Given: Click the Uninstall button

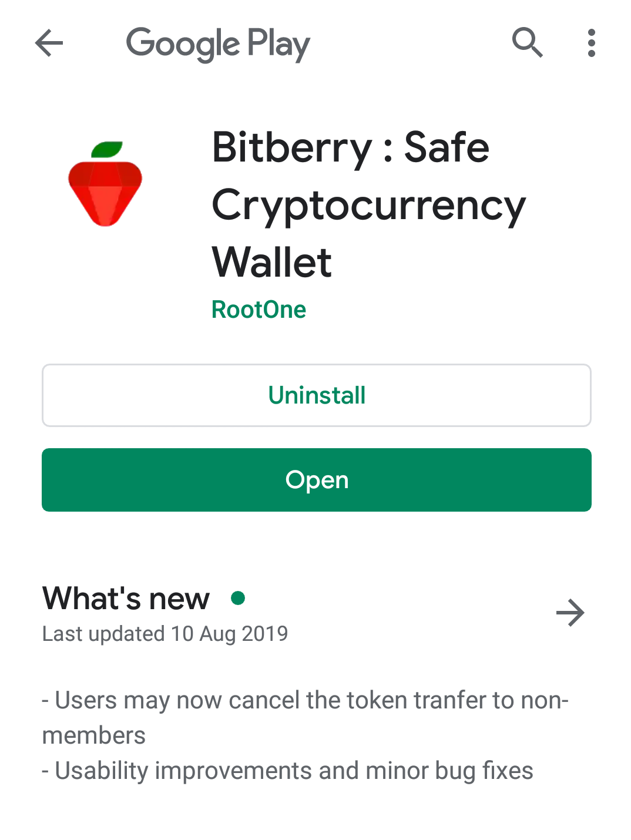Looking at the screenshot, I should pyautogui.click(x=317, y=395).
